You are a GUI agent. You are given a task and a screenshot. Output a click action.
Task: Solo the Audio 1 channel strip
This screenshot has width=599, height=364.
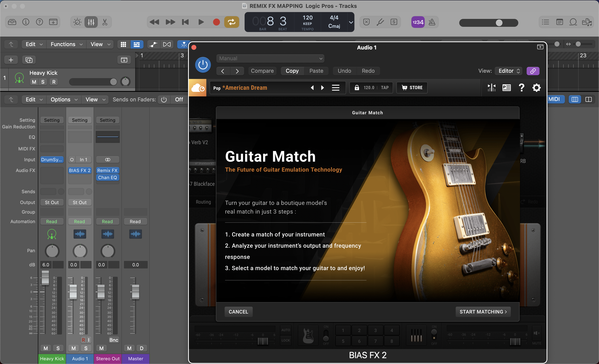tap(86, 348)
